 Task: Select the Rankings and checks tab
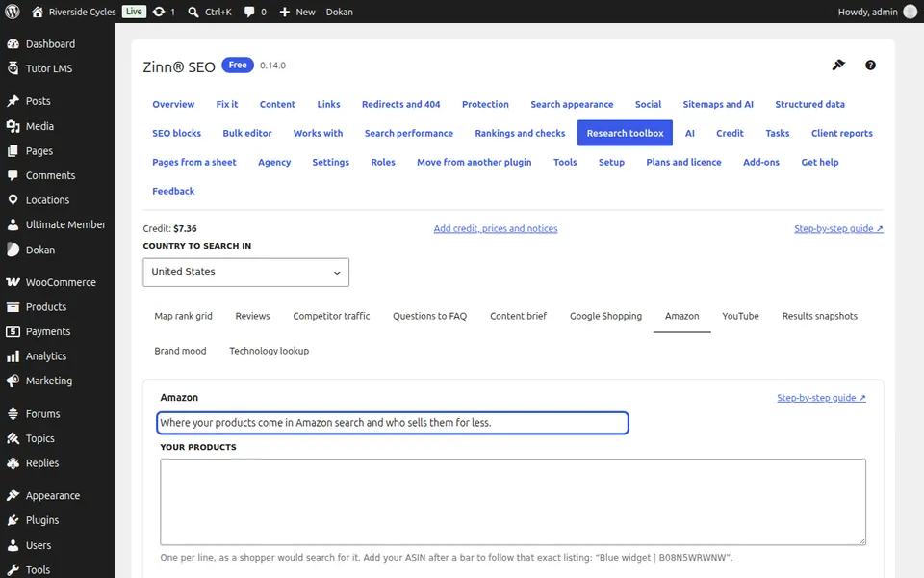pyautogui.click(x=520, y=133)
